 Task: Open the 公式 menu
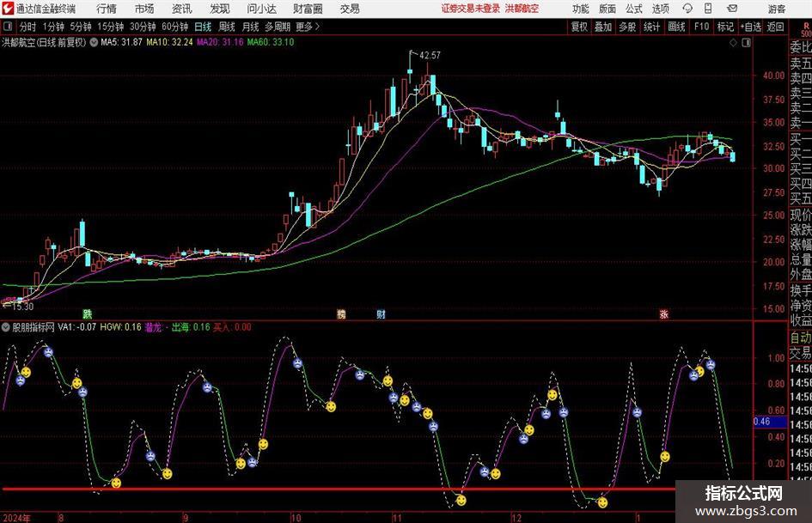(633, 9)
